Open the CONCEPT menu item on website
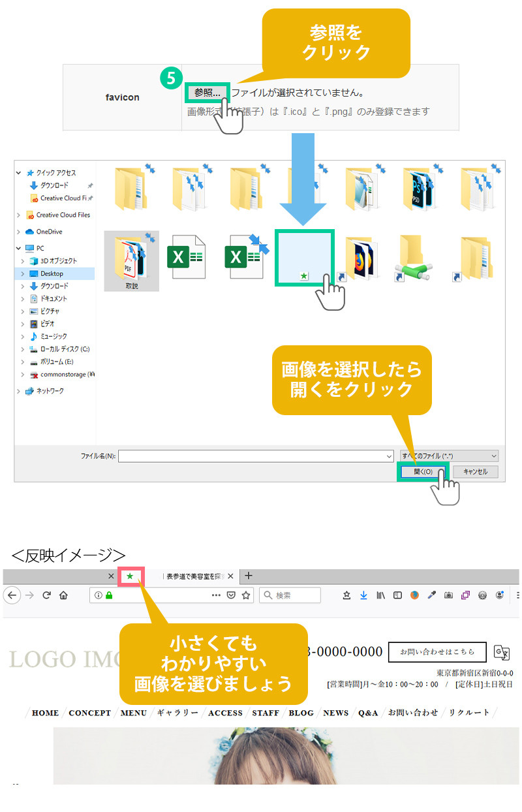 coord(89,713)
